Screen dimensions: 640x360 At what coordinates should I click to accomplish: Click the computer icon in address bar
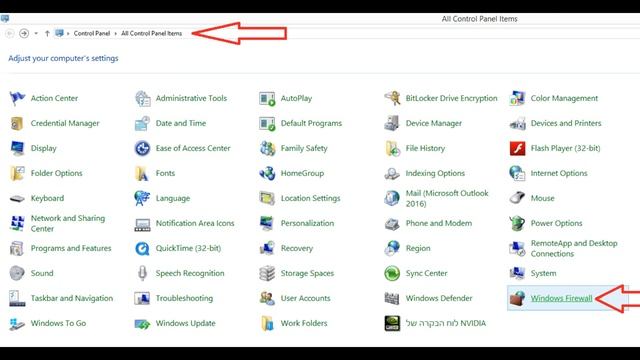click(x=60, y=33)
